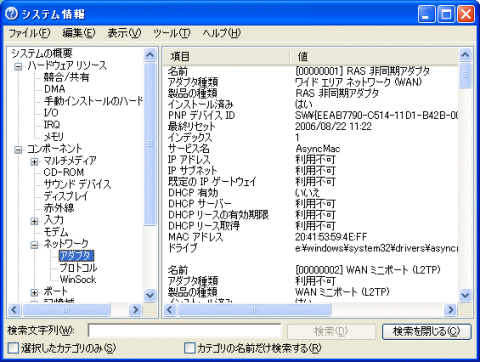Click the 検索 button
The width and height of the screenshot is (480, 362).
(x=331, y=332)
